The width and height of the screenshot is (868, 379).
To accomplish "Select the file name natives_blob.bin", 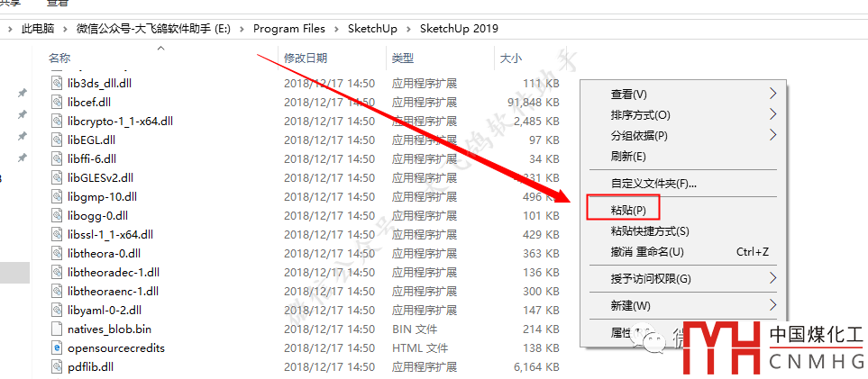I will pyautogui.click(x=110, y=329).
